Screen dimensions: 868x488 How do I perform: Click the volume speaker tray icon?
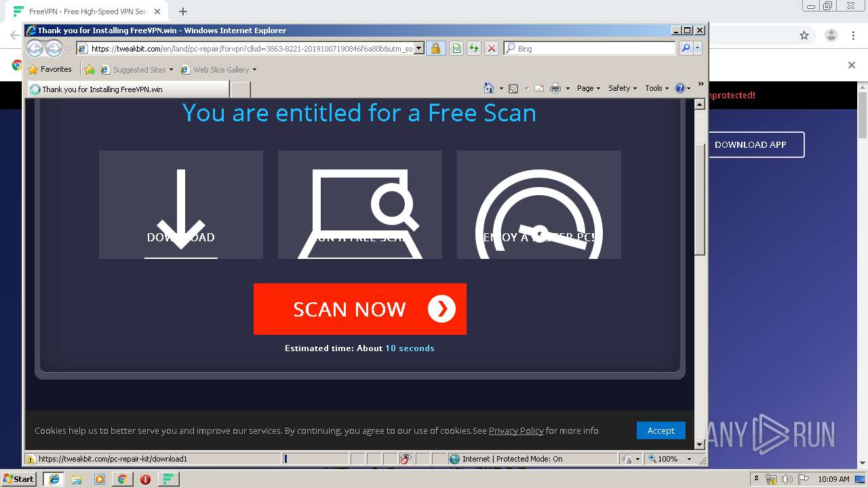point(787,479)
